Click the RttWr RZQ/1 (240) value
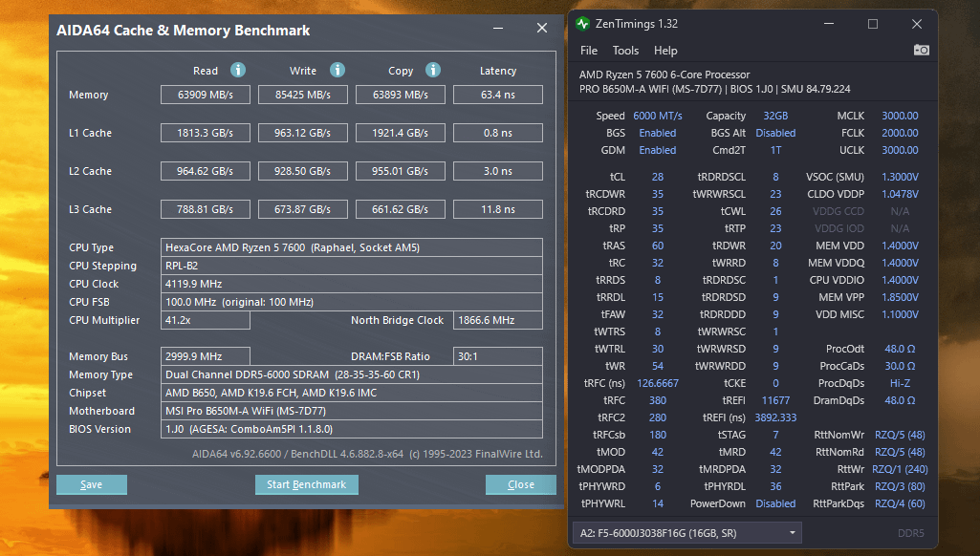 click(900, 469)
